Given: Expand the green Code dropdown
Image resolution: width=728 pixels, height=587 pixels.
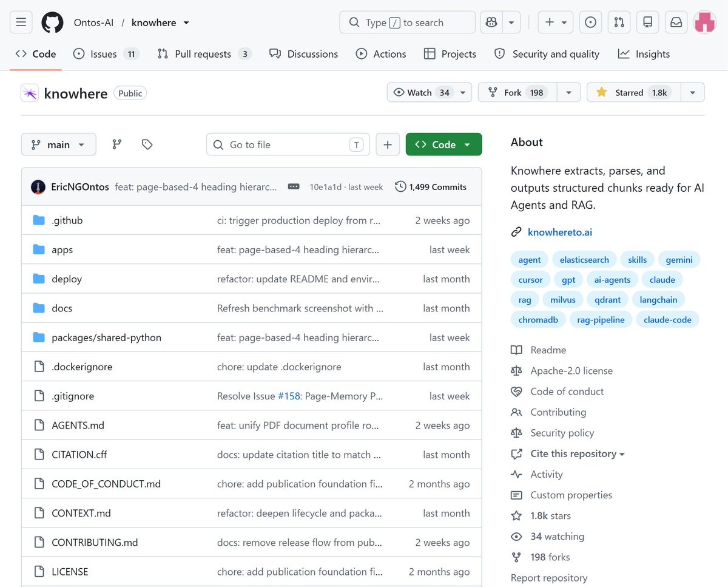Looking at the screenshot, I should tap(444, 144).
